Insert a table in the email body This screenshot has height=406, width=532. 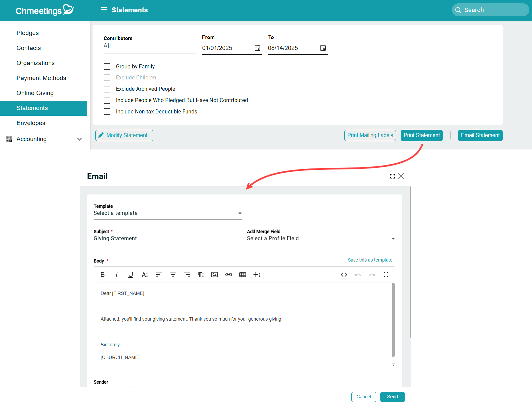(243, 275)
